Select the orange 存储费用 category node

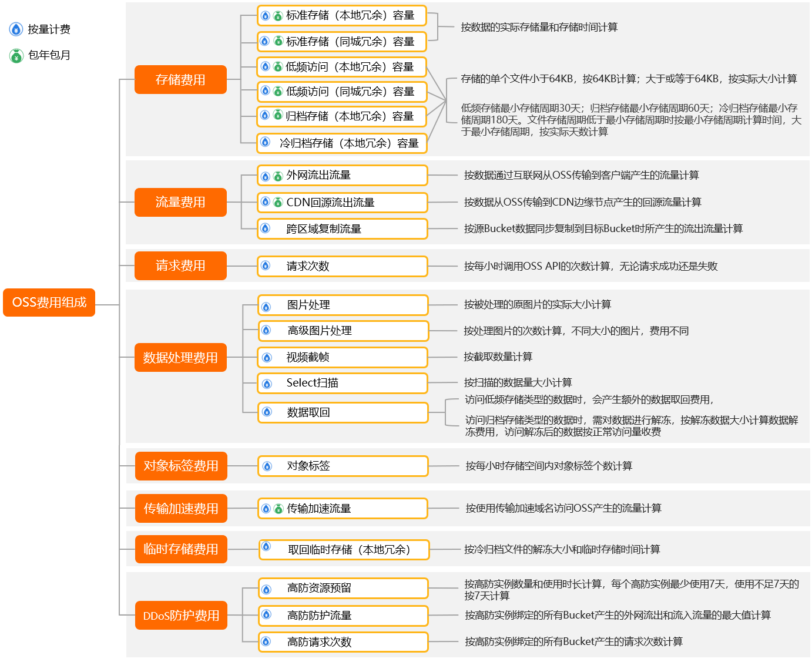pyautogui.click(x=180, y=79)
